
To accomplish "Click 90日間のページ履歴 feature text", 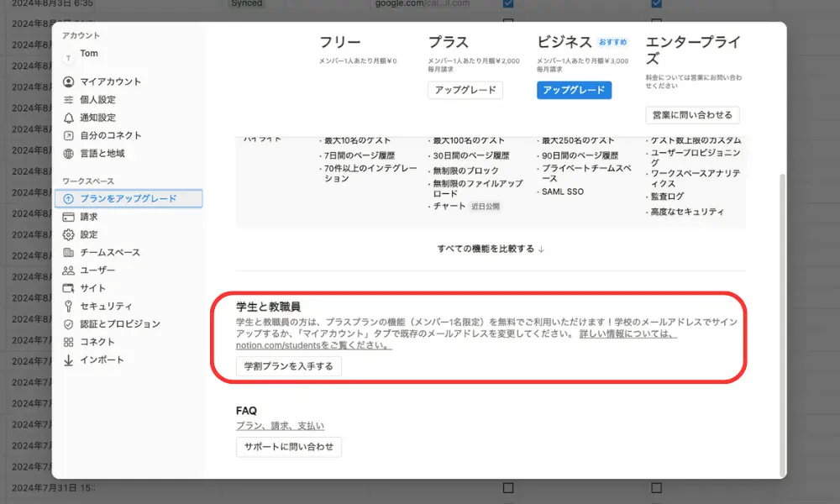I will click(580, 156).
